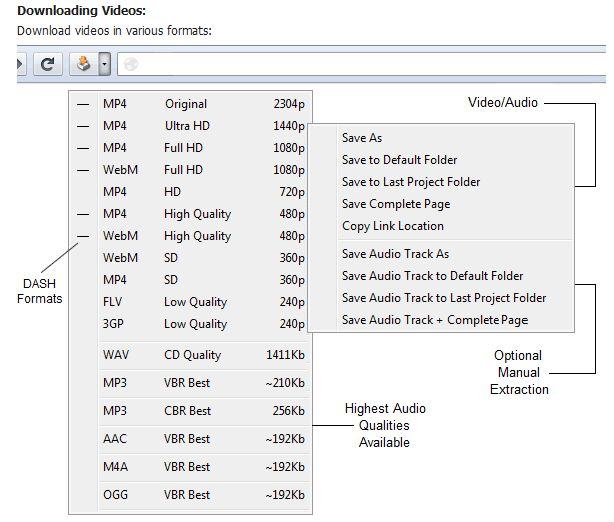Choose WebM Full HD 1080p option
Image resolution: width=614 pixels, height=522 pixels.
tap(191, 170)
